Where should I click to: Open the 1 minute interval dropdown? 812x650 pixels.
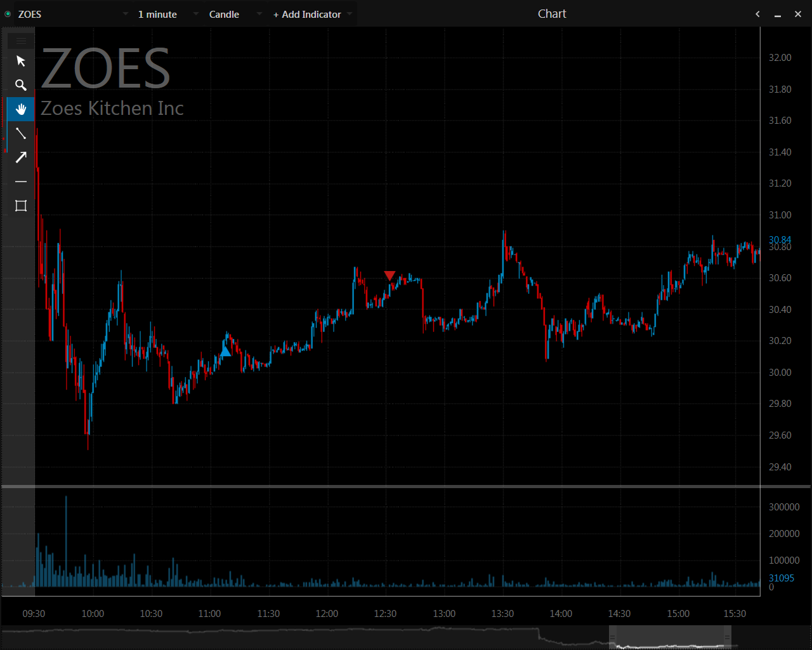(x=167, y=14)
